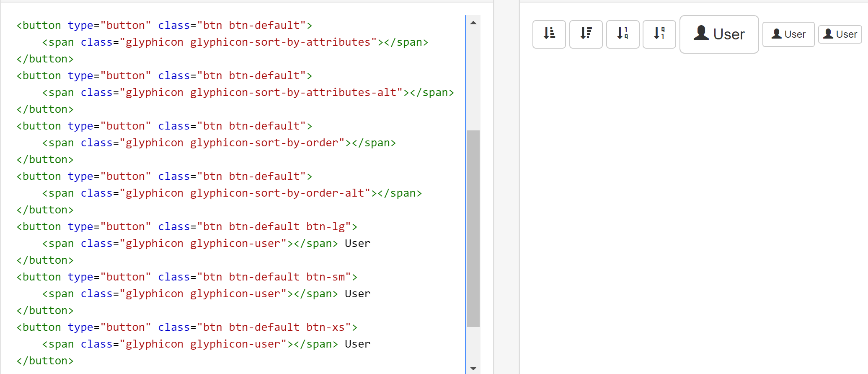The image size is (868, 374).
Task: Click the sort-by-order icon button
Action: (623, 34)
